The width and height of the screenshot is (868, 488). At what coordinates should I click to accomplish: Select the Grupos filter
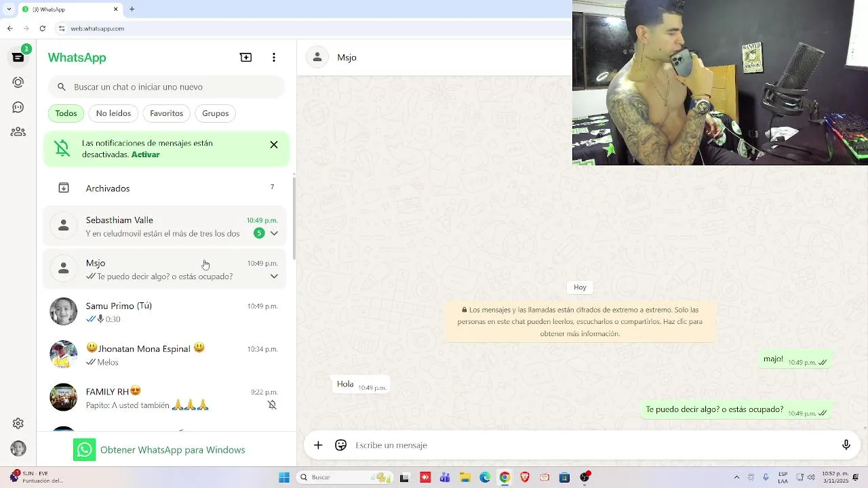pos(215,113)
